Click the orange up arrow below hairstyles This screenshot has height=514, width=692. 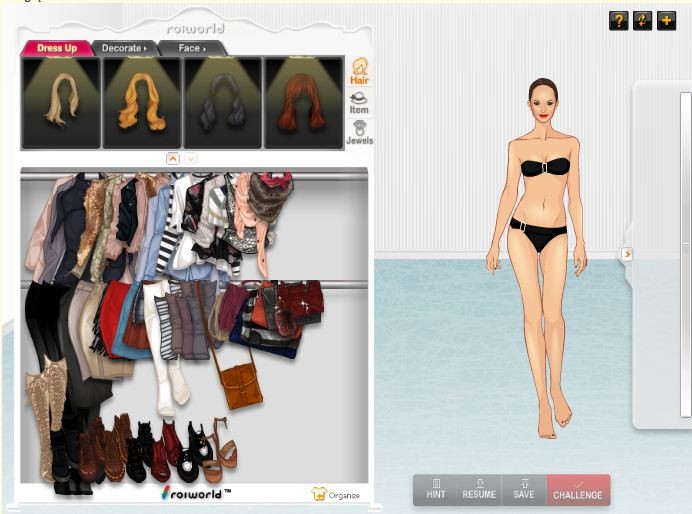(172, 158)
